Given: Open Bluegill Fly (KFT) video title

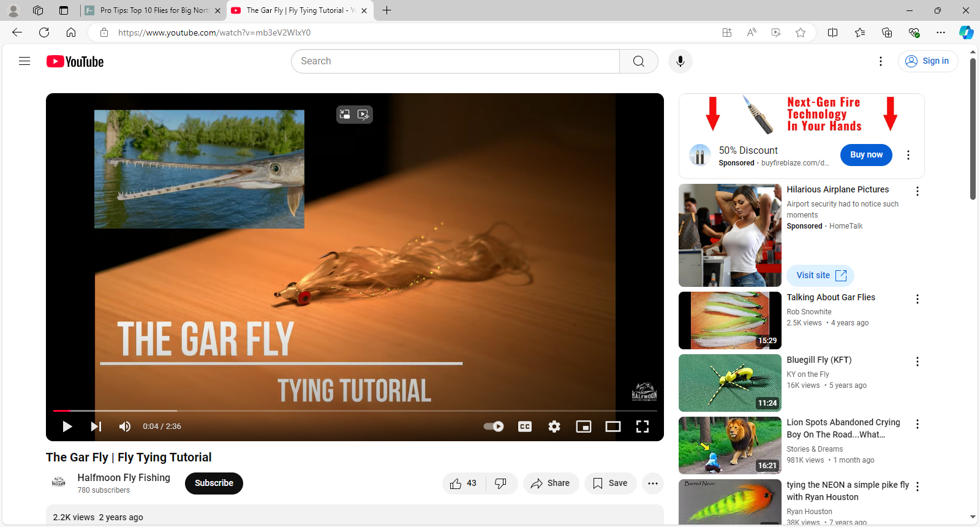Looking at the screenshot, I should click(819, 360).
